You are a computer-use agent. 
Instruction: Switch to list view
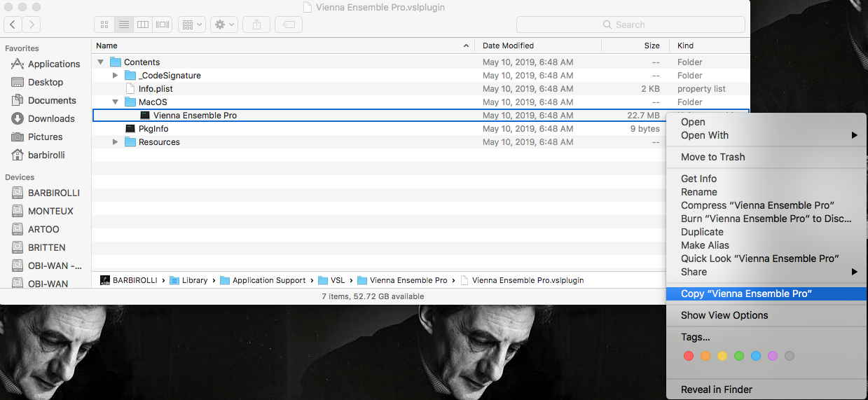124,25
